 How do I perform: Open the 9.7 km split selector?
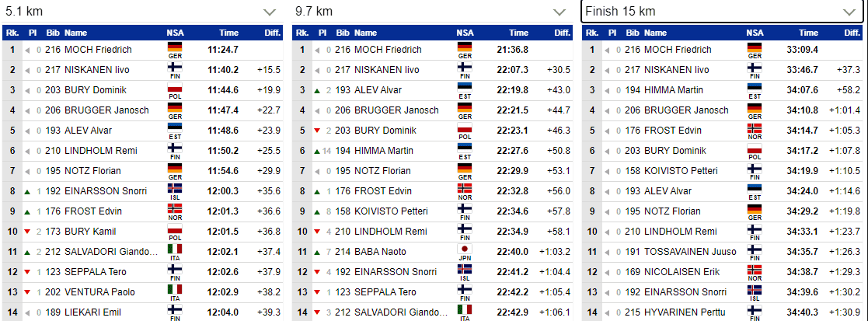(x=432, y=11)
